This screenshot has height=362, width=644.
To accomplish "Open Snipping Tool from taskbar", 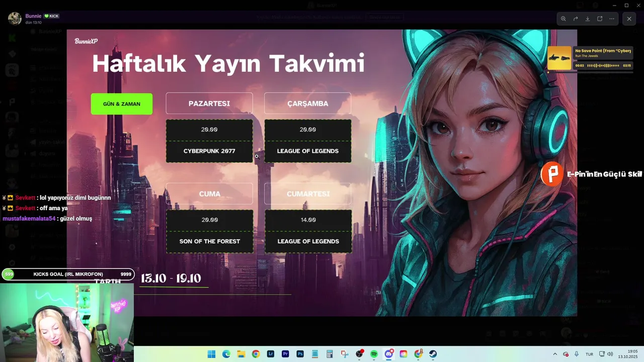I will pos(344,354).
